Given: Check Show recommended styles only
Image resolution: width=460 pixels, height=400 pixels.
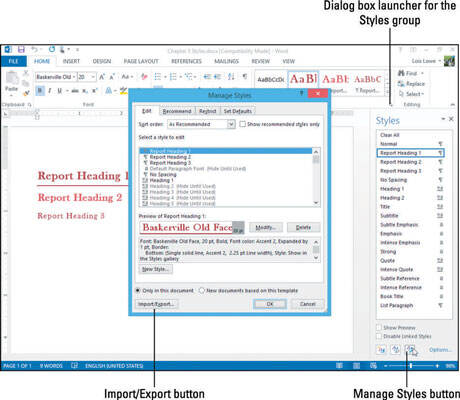Looking at the screenshot, I should [x=243, y=124].
